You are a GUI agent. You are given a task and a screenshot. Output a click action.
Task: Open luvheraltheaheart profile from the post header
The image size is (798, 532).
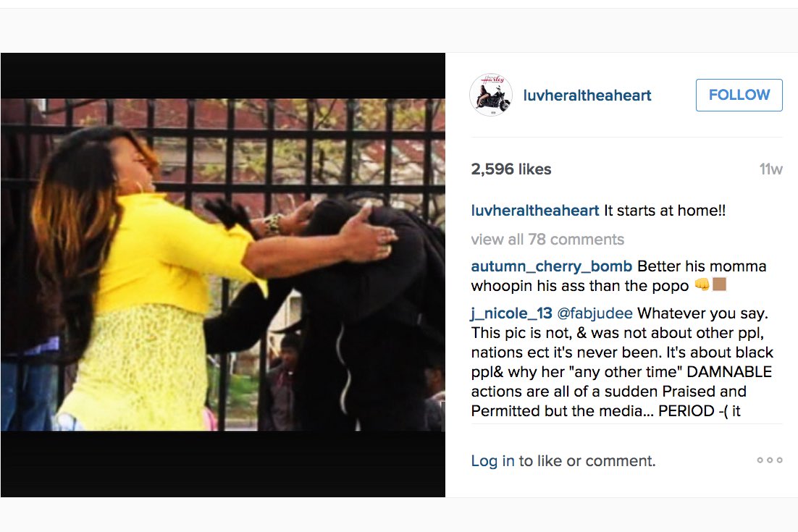pos(587,95)
